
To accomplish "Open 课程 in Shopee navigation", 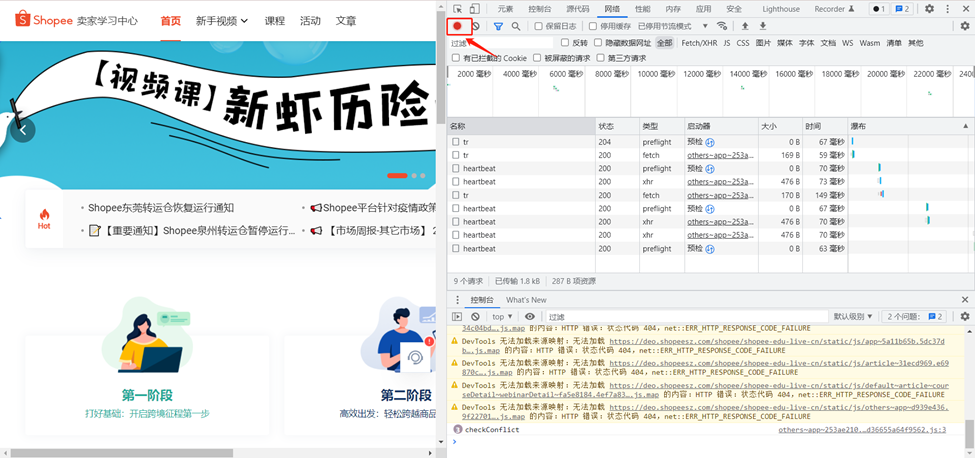I will (274, 21).
